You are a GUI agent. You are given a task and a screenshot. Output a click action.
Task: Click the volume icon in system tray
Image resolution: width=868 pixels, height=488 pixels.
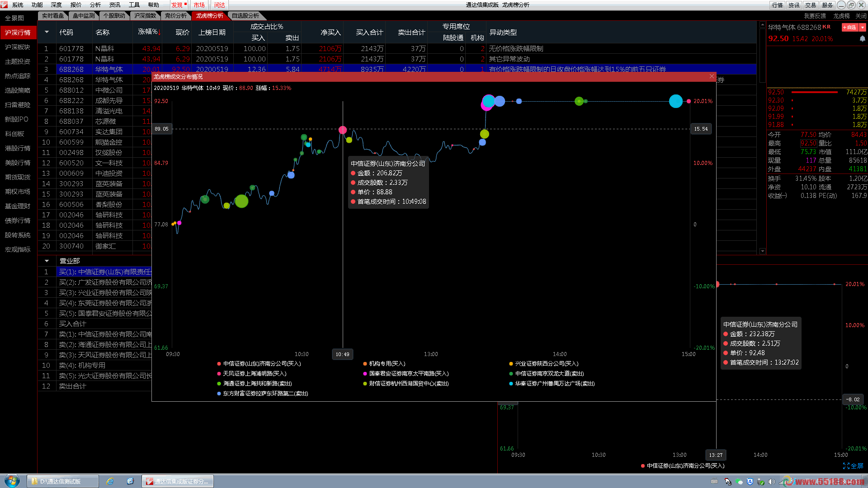[771, 482]
